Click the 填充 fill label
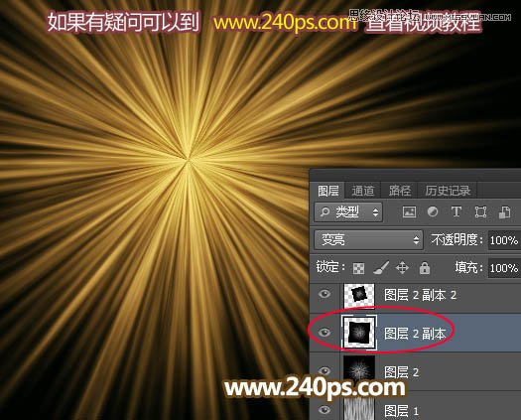Screen dimensions: 521x420 click(468, 267)
